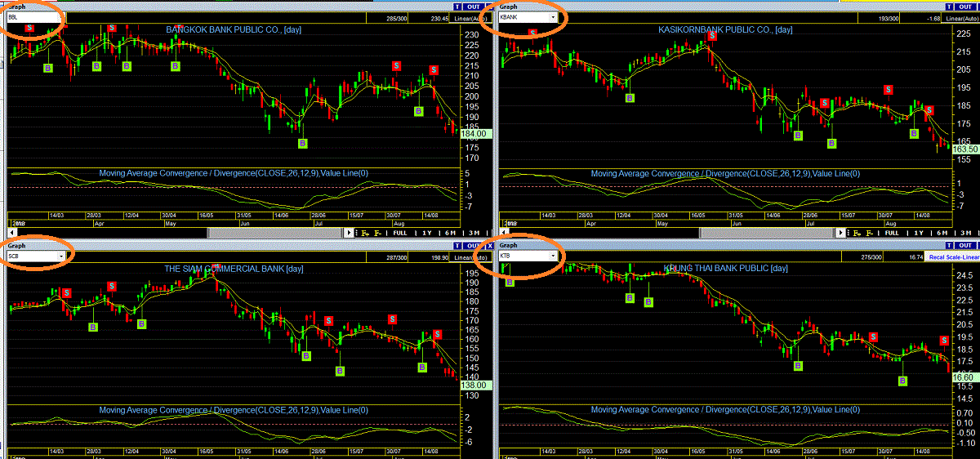Click THE SIAM COMMERCIAL BANK chart title
This screenshot has height=459, width=980.
(234, 269)
